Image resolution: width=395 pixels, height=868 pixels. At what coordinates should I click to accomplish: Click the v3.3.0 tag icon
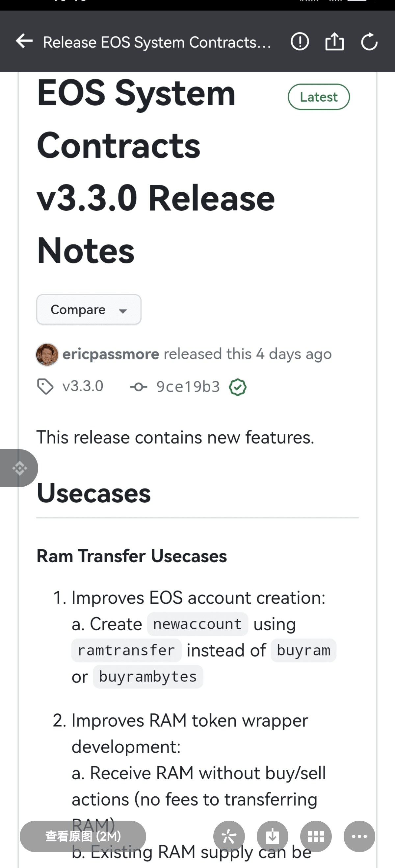(x=45, y=386)
